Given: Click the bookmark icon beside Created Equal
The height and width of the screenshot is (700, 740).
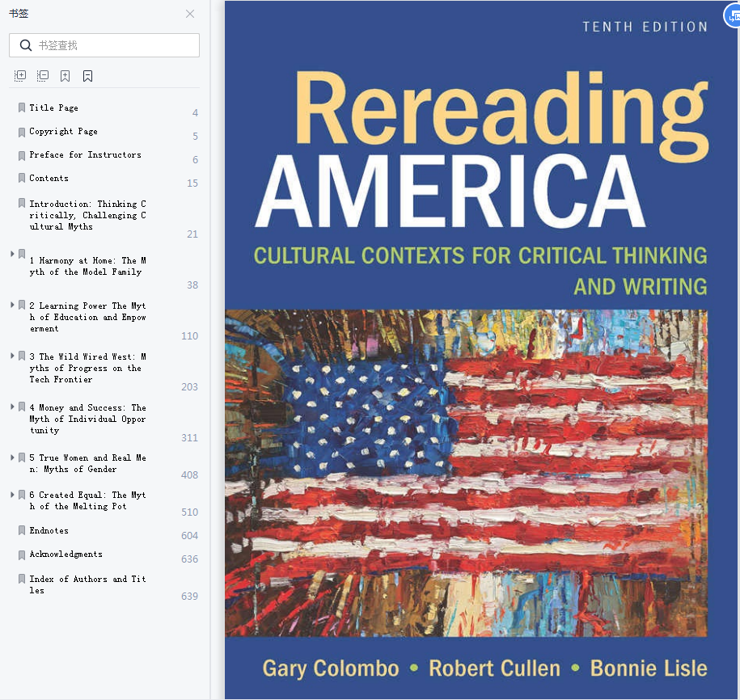Looking at the screenshot, I should [x=22, y=495].
